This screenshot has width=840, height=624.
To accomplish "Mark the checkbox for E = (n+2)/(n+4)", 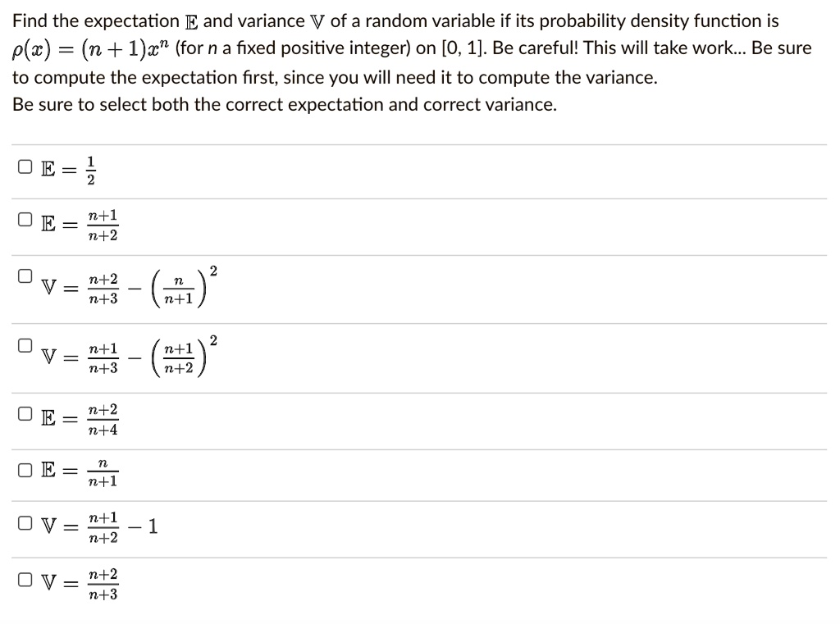I will point(23,413).
